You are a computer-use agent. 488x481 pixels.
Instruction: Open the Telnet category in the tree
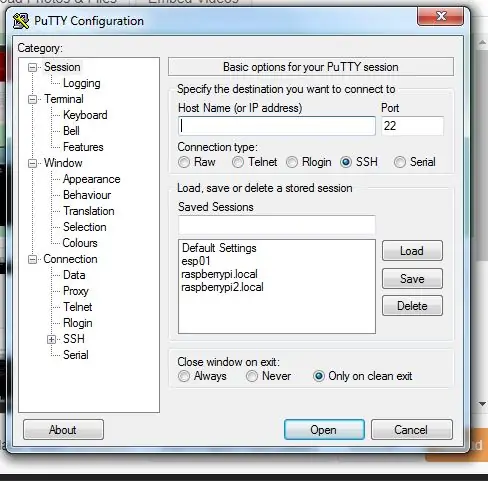coord(78,307)
